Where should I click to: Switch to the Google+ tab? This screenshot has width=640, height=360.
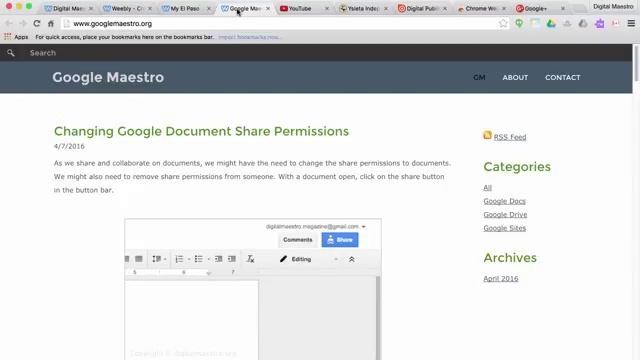coord(536,8)
